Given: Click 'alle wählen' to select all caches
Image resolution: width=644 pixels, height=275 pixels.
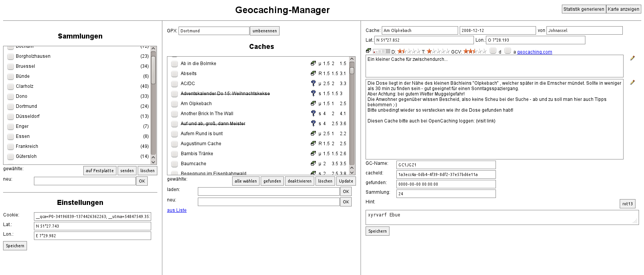Looking at the screenshot, I should [246, 181].
